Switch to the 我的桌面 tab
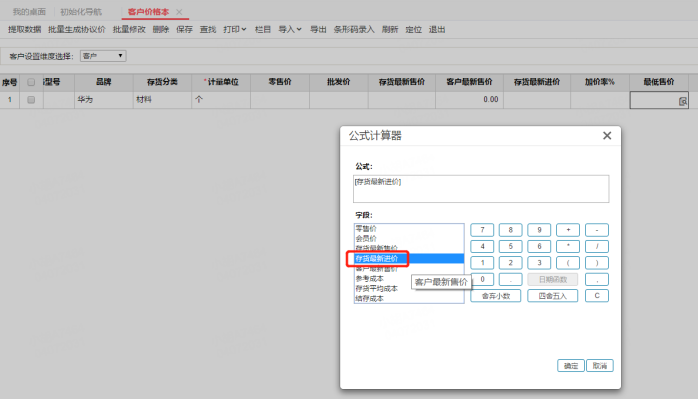This screenshot has width=698, height=400. tap(29, 12)
